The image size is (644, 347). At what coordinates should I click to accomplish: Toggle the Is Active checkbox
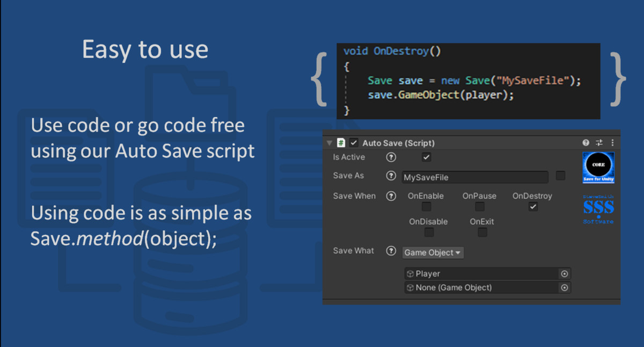[x=426, y=157]
